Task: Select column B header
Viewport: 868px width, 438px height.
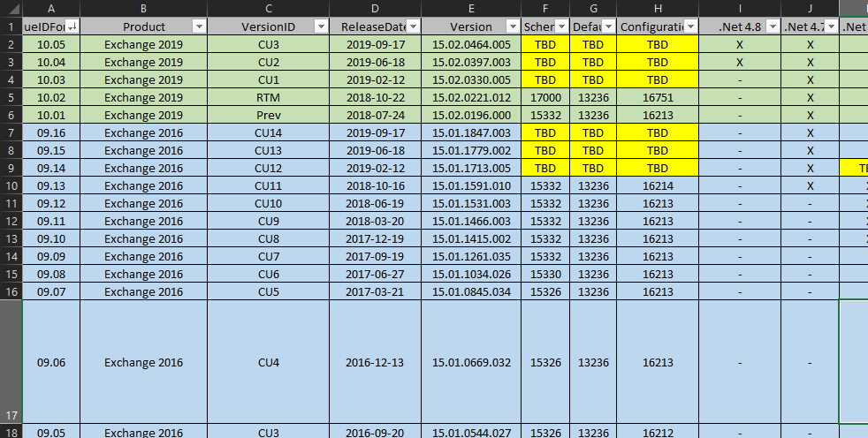Action: point(143,8)
